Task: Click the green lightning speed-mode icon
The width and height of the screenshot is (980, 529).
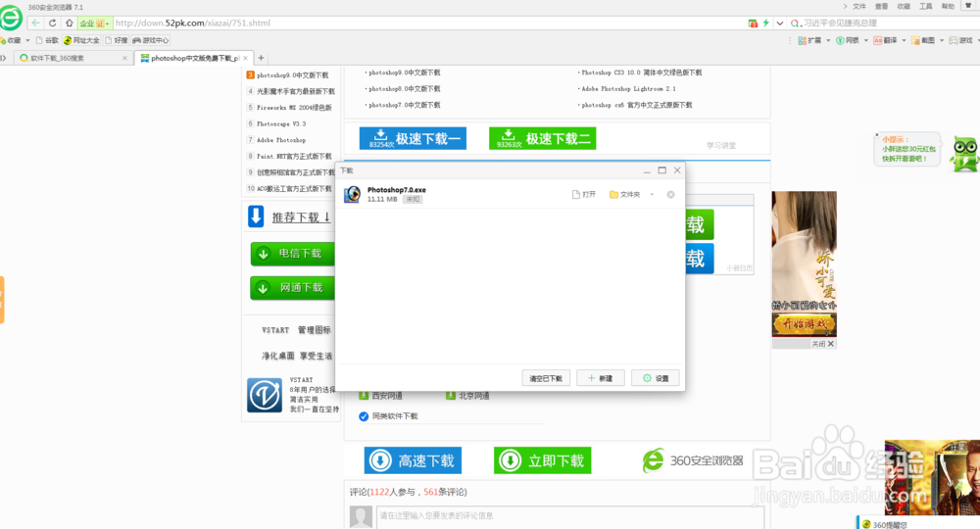Action: pyautogui.click(x=765, y=24)
